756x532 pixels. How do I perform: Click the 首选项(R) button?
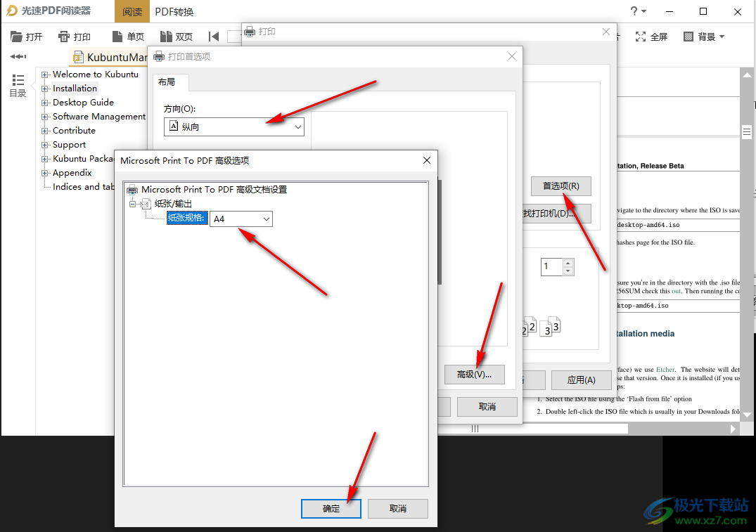[x=560, y=186]
